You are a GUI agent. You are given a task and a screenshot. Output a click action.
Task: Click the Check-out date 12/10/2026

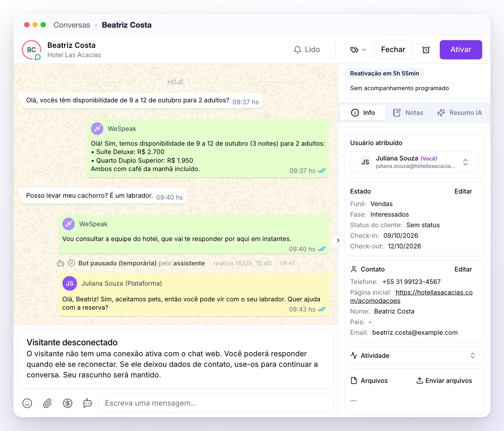click(404, 246)
